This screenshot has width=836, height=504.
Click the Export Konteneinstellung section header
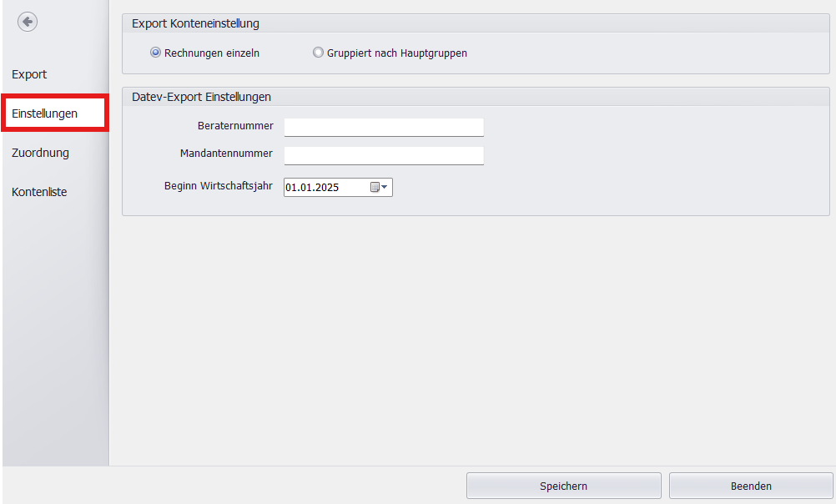click(195, 23)
